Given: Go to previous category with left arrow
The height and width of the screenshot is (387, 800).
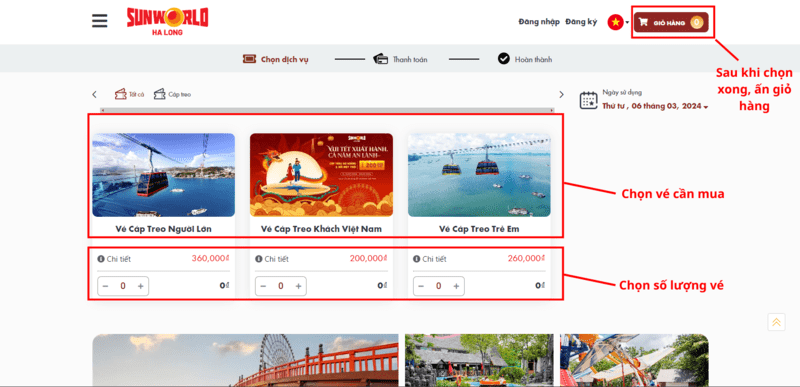Looking at the screenshot, I should pos(94,94).
